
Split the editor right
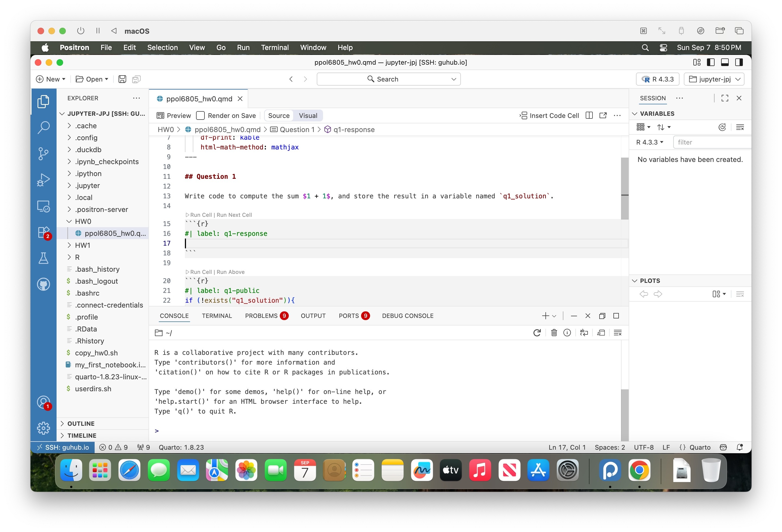589,116
